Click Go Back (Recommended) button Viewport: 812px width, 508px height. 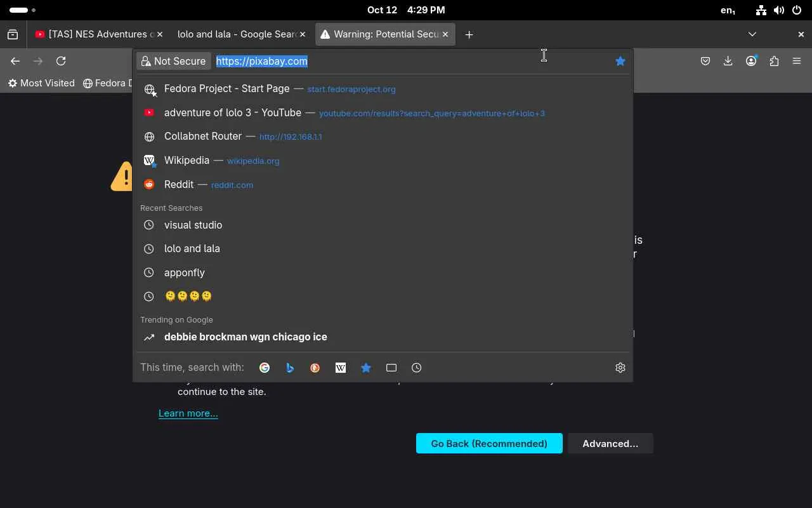coord(489,443)
